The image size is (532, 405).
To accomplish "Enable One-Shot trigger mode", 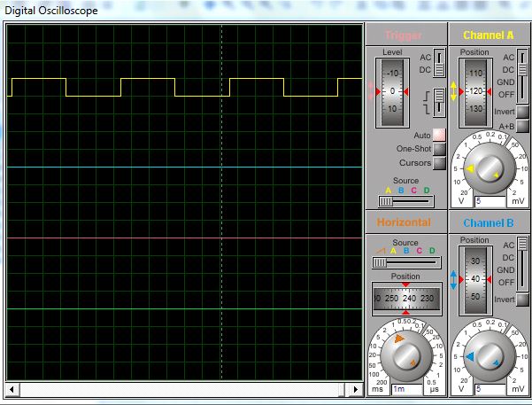I will 438,149.
